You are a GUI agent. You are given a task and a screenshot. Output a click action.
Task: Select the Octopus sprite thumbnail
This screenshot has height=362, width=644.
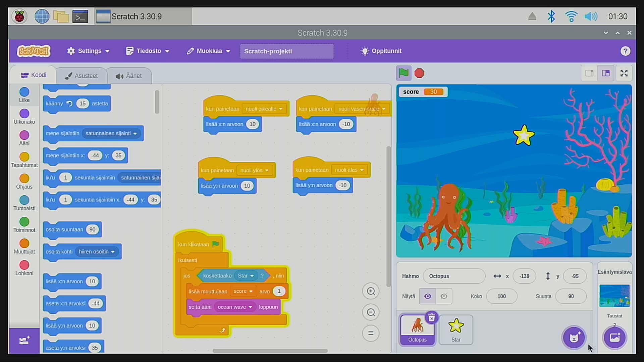[x=417, y=330]
